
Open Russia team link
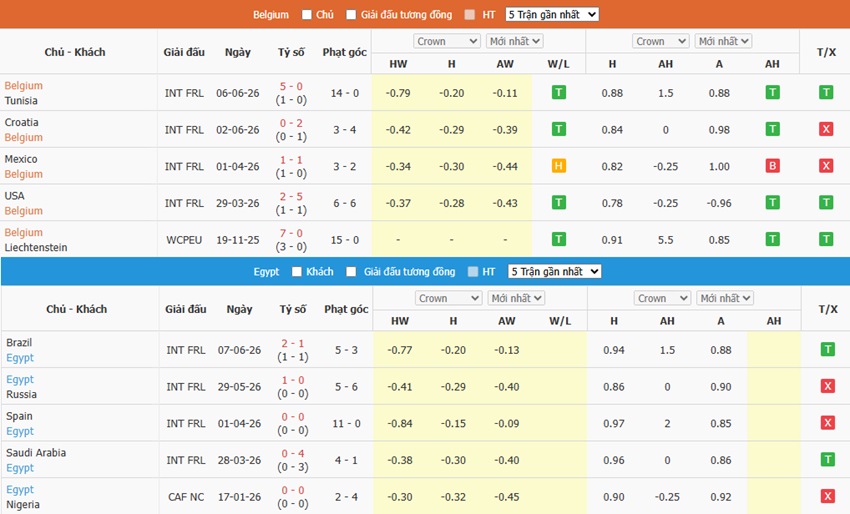21,395
